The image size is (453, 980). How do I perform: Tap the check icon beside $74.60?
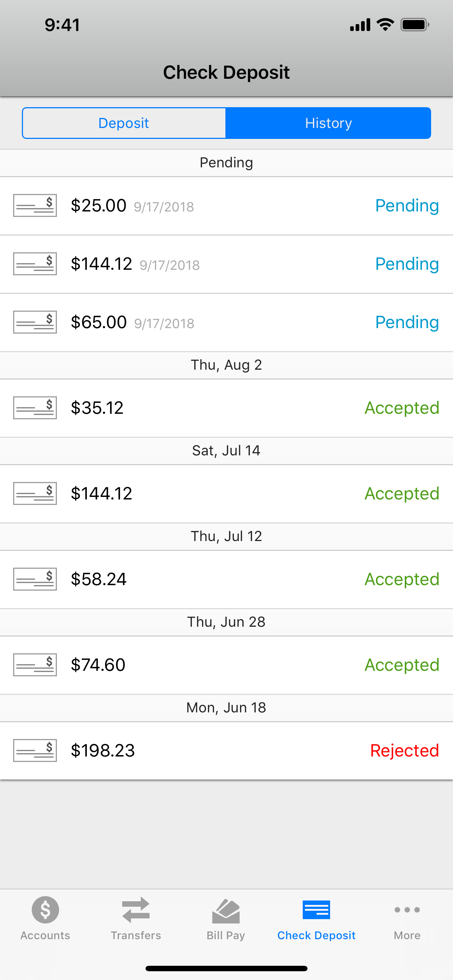tap(35, 665)
